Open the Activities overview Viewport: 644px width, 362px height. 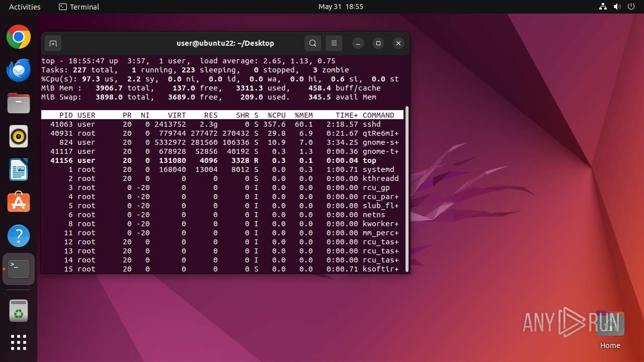25,7
